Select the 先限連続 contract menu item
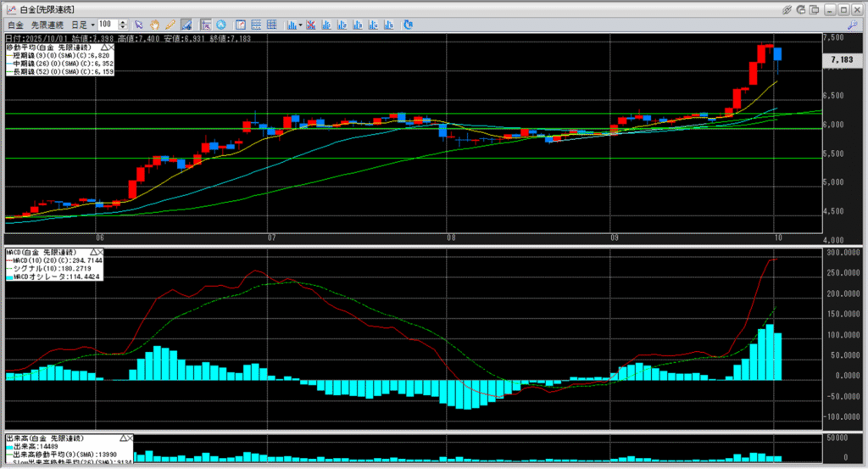This screenshot has height=469, width=868. (x=46, y=25)
